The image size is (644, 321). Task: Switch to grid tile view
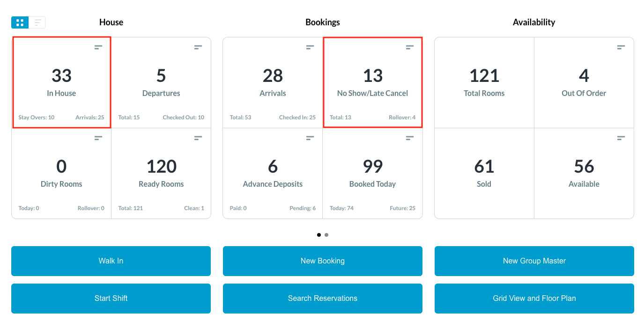[20, 22]
